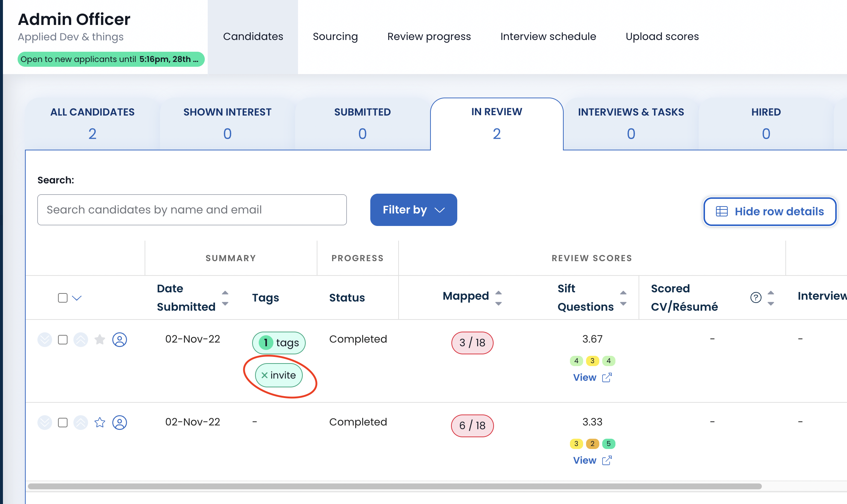Viewport: 847px width, 504px height.
Task: Click the filled star icon on first candidate
Action: [x=100, y=340]
